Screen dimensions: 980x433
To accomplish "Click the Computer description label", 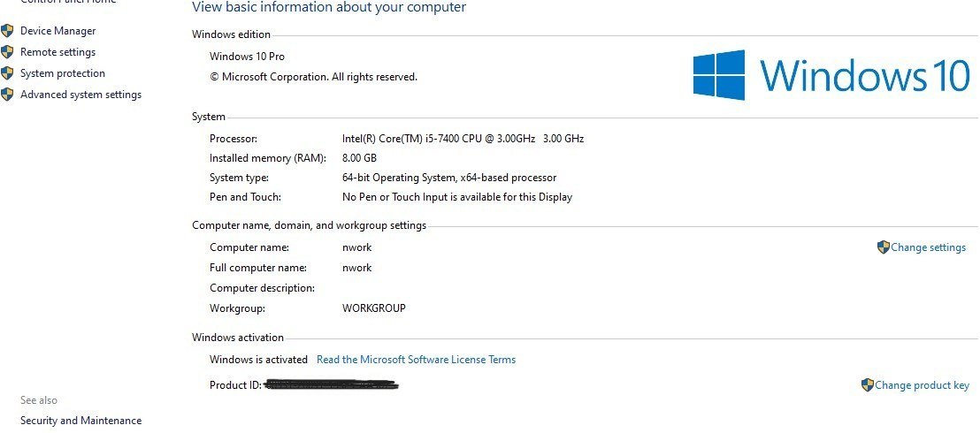I will pos(262,288).
